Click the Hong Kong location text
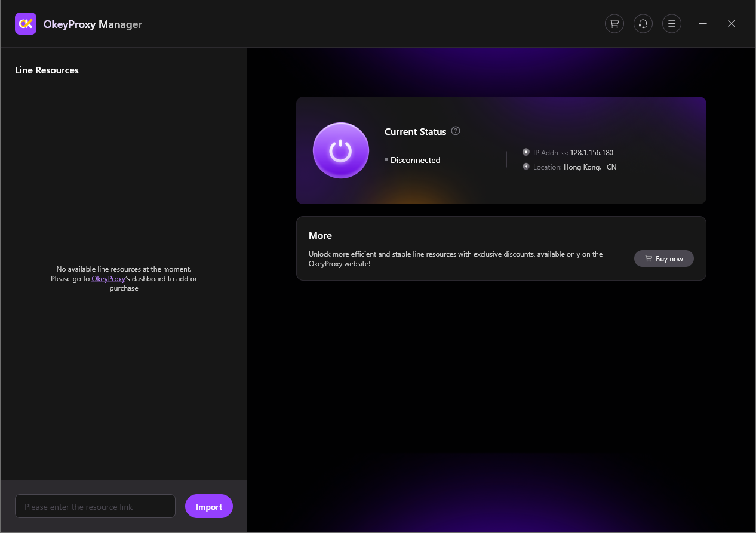 tap(582, 167)
